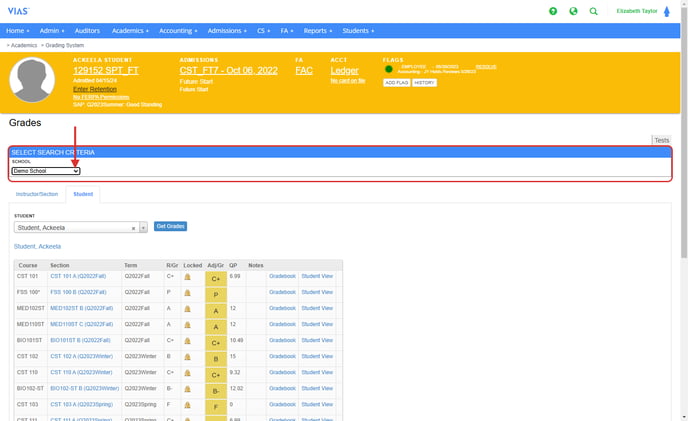Open the Reports navigation menu
The width and height of the screenshot is (688, 421).
[x=318, y=31]
